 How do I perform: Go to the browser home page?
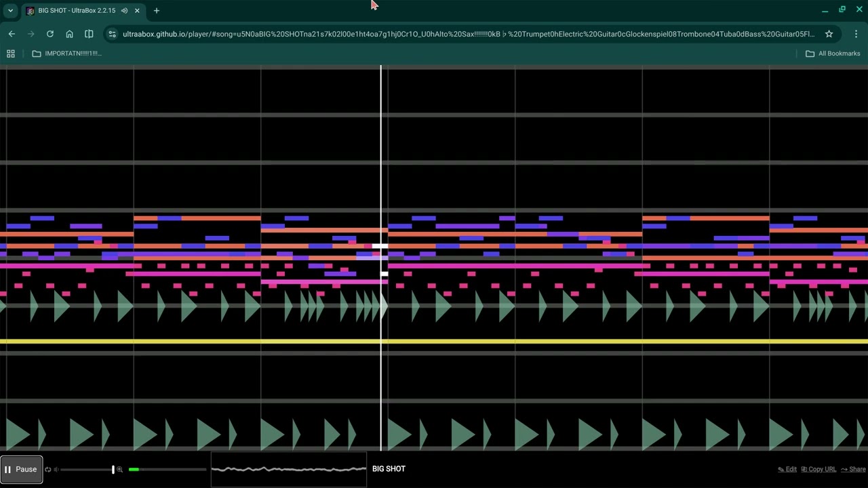pyautogui.click(x=69, y=34)
